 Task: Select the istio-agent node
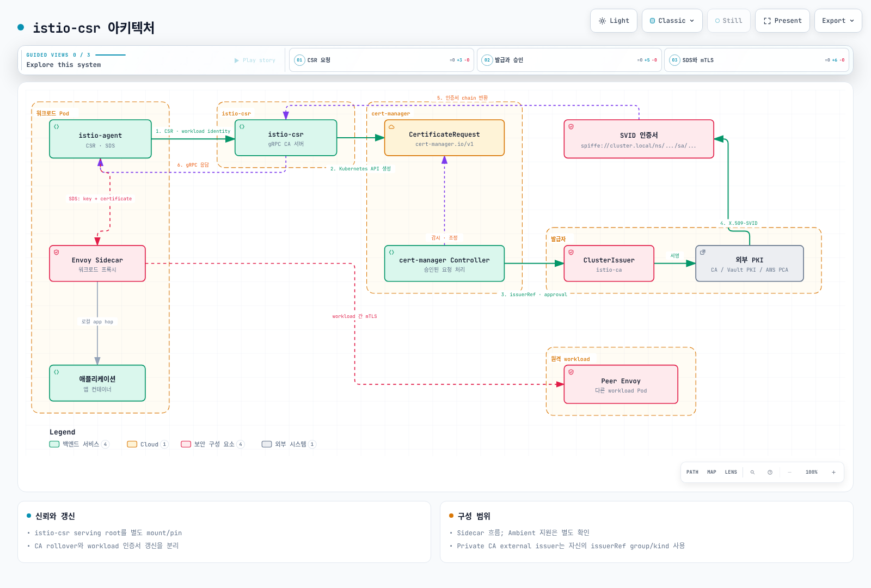100,139
